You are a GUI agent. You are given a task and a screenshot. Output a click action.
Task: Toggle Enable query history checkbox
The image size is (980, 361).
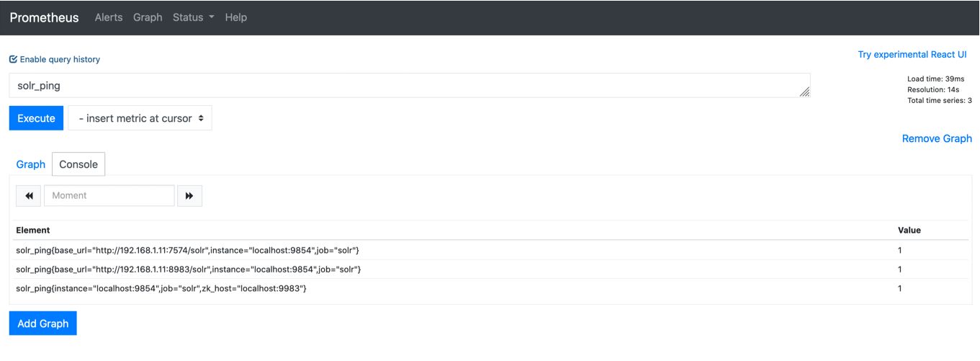point(13,60)
